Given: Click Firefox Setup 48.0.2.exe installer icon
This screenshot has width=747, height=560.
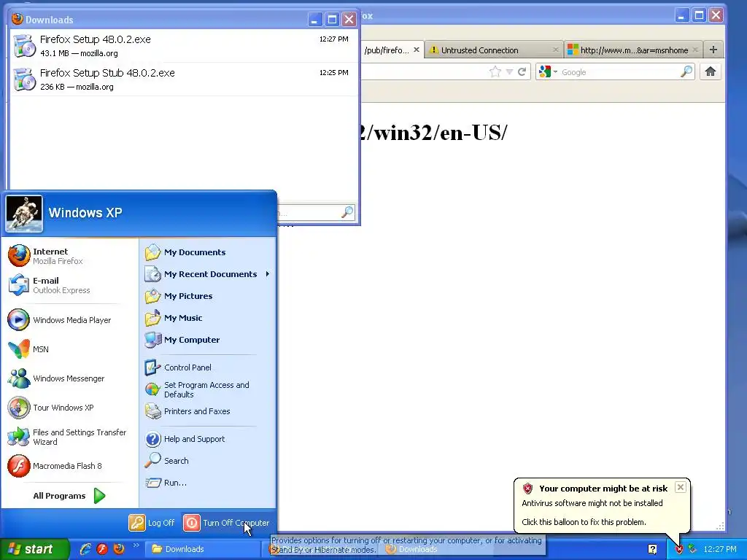Looking at the screenshot, I should tap(24, 46).
